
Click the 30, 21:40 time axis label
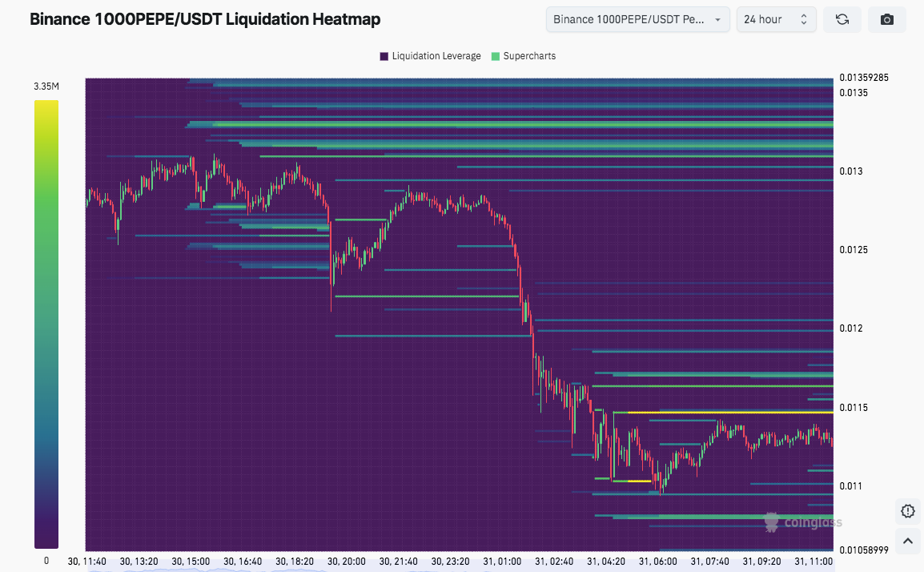398,562
